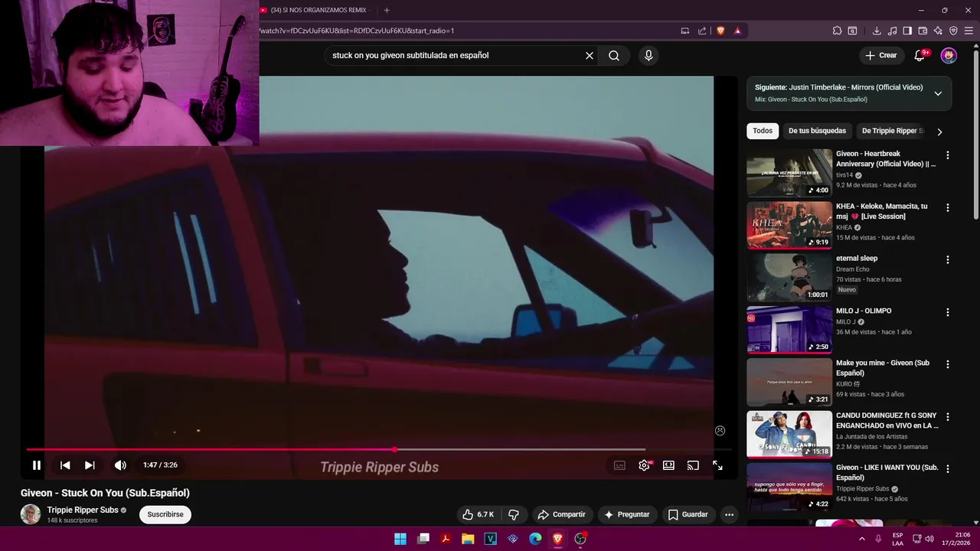Open options for Heartbreak Anniversary video
The image size is (980, 551).
(948, 155)
